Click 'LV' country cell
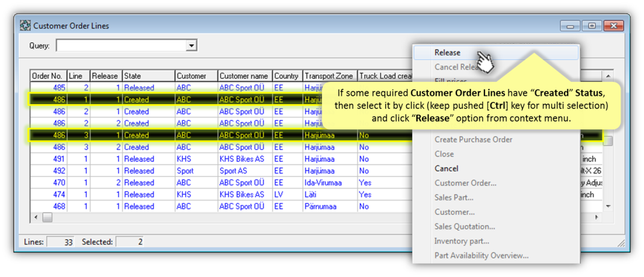 (287, 195)
